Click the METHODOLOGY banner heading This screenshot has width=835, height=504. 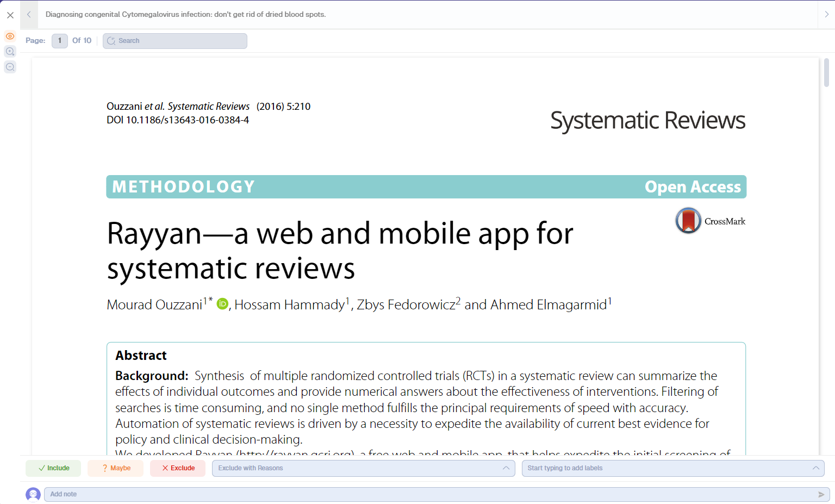click(184, 187)
